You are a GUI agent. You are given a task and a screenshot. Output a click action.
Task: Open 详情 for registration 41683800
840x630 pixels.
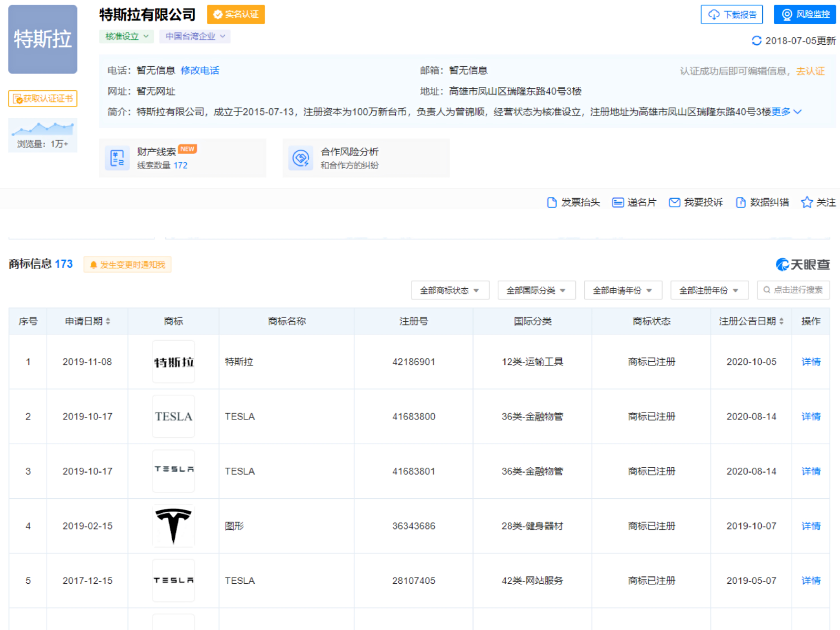click(811, 417)
